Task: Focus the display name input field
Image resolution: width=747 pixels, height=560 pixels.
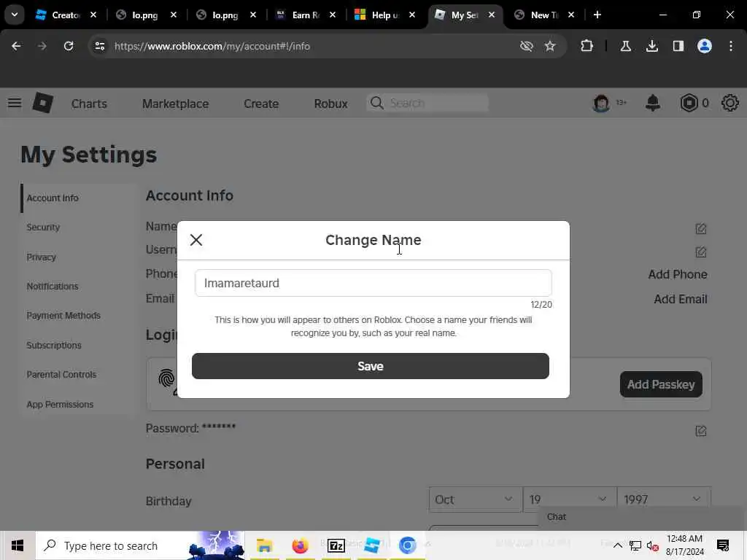Action: [373, 283]
